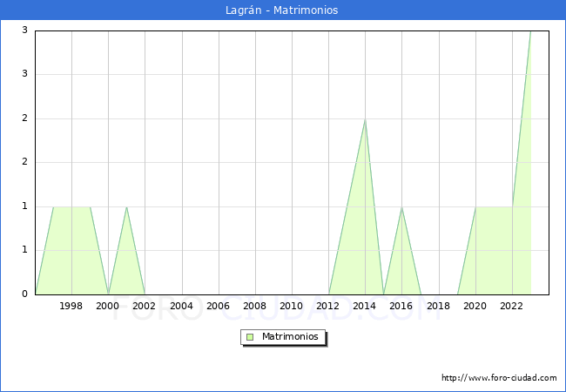Click the data peak at year 2014

[365, 119]
